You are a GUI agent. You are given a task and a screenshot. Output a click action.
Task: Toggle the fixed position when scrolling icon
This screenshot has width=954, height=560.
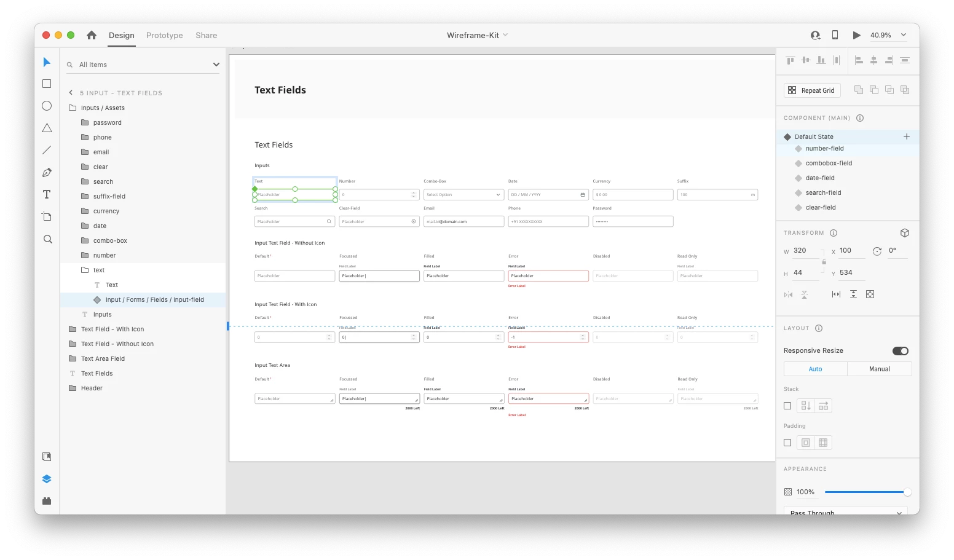pyautogui.click(x=870, y=294)
